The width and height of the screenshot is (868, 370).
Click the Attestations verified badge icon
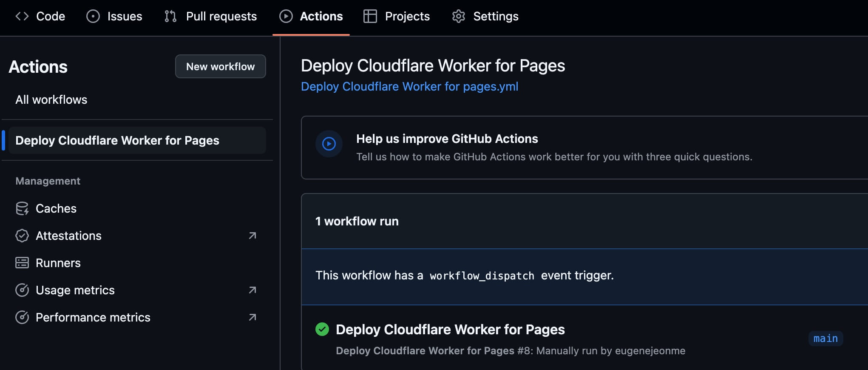point(22,236)
